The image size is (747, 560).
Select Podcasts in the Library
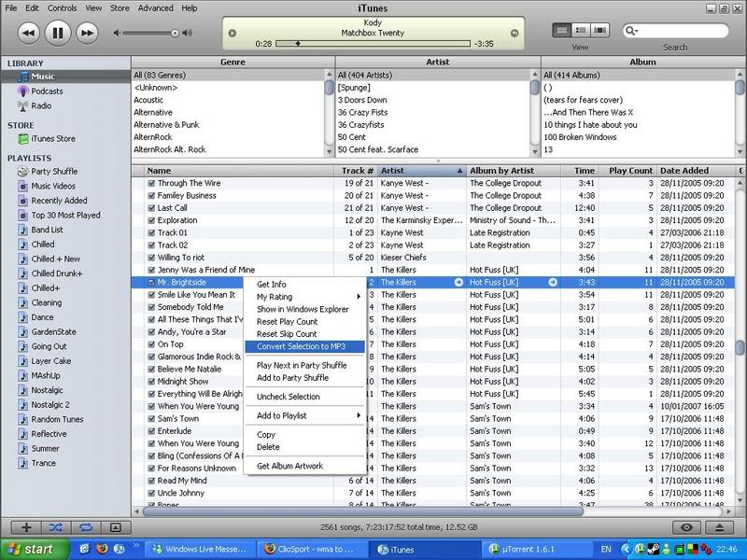pos(41,91)
